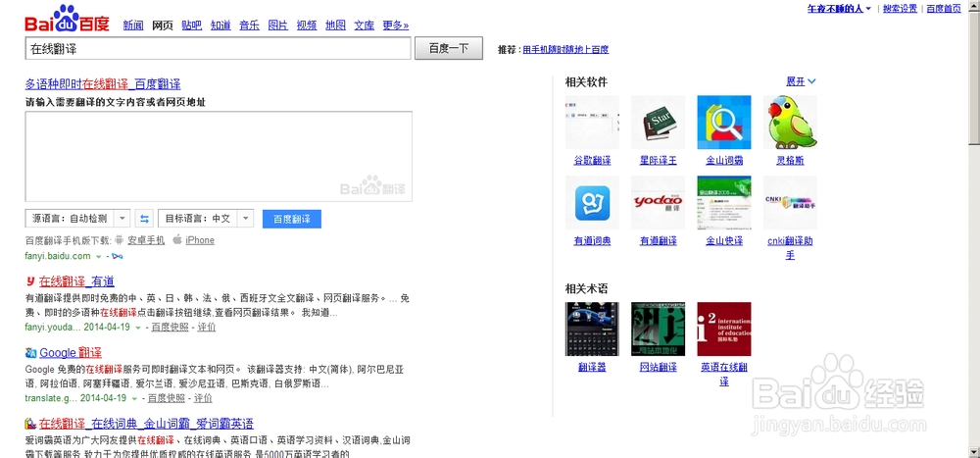Click the Youdao favicon beside 在线翻译_有道
980x458 pixels.
coord(30,281)
